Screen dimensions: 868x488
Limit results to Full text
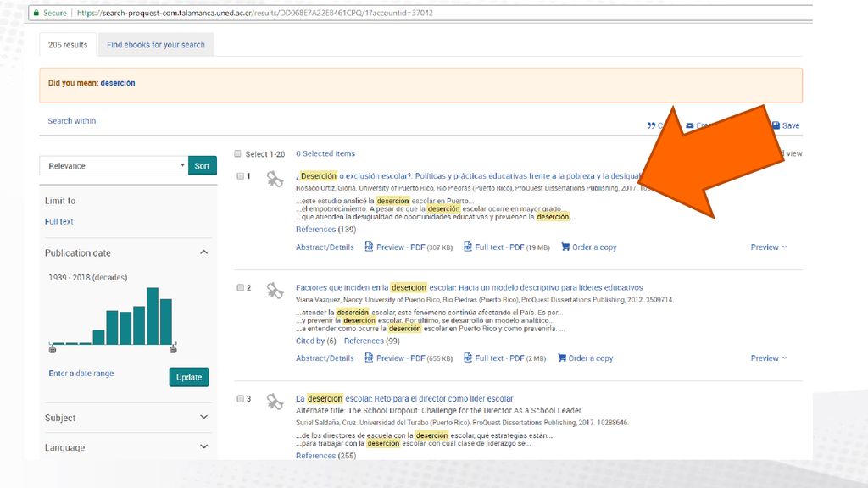tap(58, 221)
